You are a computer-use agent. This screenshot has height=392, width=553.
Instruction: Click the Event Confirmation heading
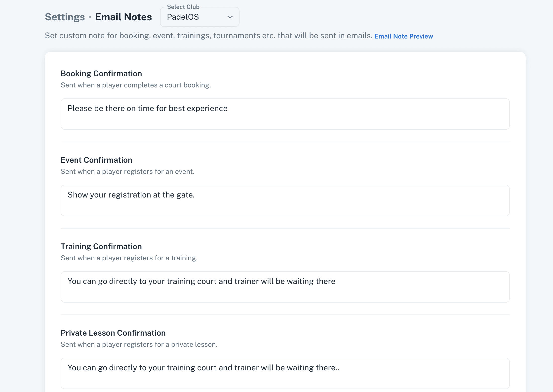tap(96, 160)
